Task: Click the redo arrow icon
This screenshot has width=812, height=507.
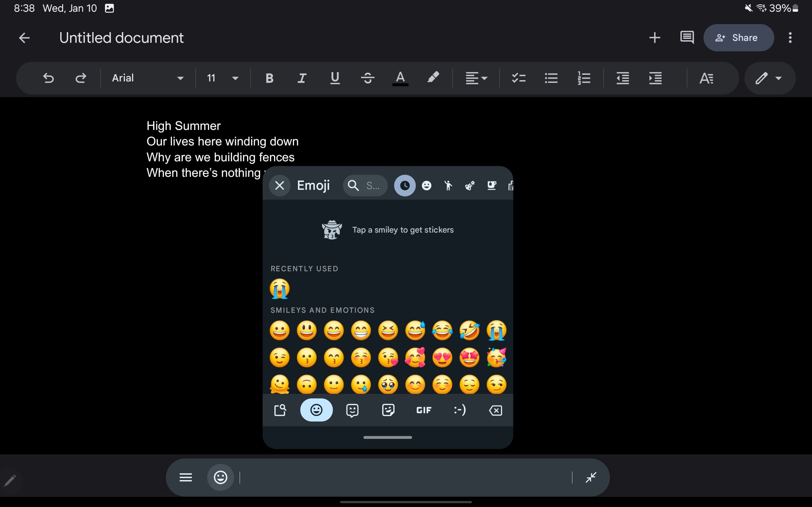Action: point(81,78)
